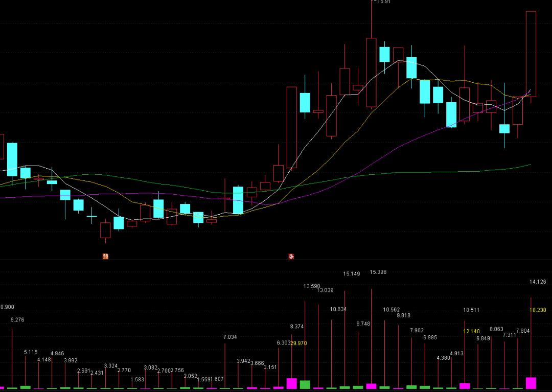Click the red 涨 marker icon
Viewport: 552px width, 392px height.
(291, 256)
